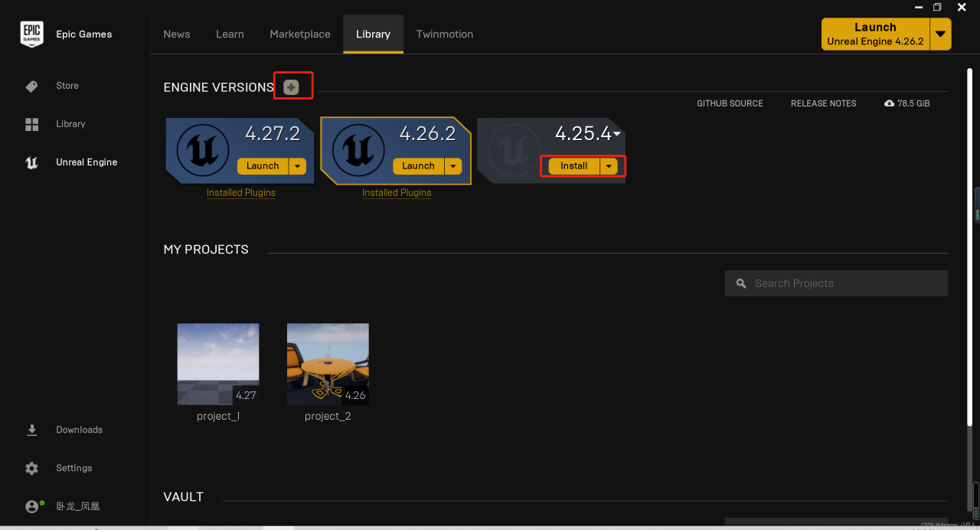
Task: Click the project_1 name label
Action: point(218,416)
